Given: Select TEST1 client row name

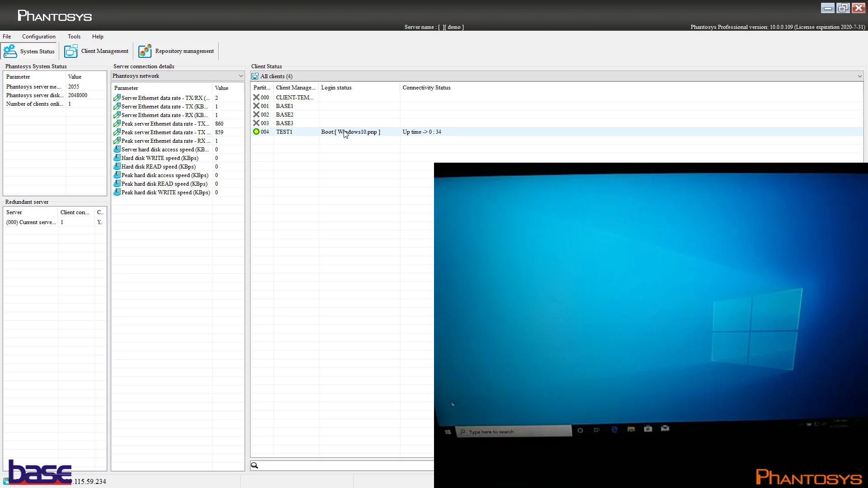Looking at the screenshot, I should tap(284, 132).
